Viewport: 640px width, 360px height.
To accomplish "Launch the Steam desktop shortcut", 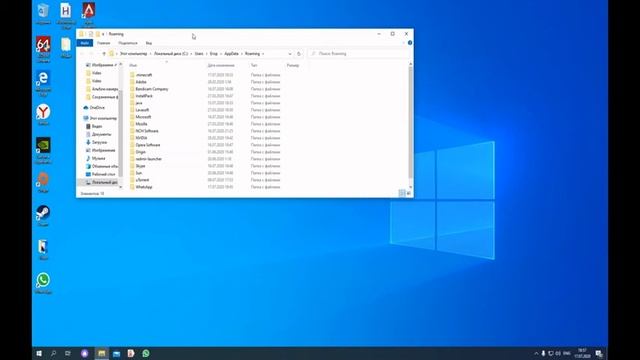I will [43, 216].
